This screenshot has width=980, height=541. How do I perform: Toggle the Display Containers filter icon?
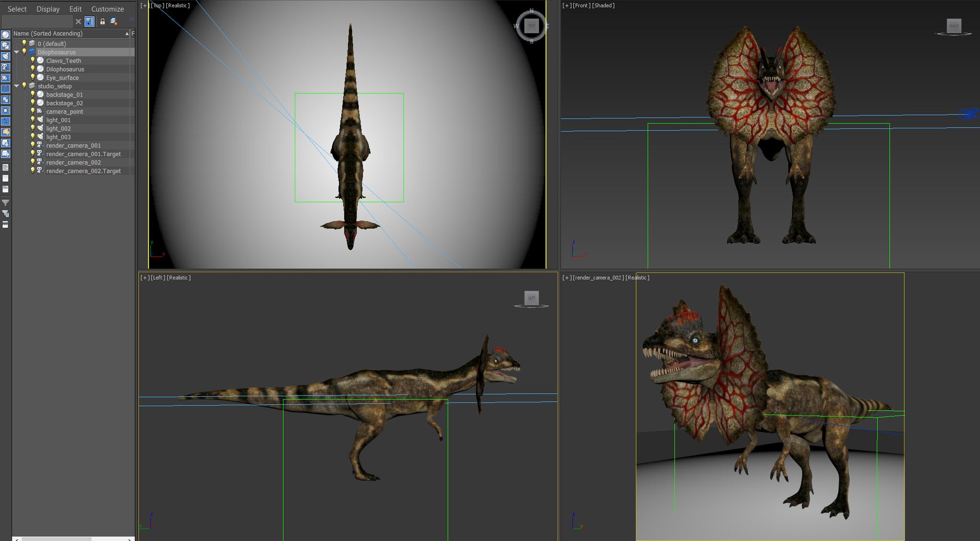[x=6, y=132]
